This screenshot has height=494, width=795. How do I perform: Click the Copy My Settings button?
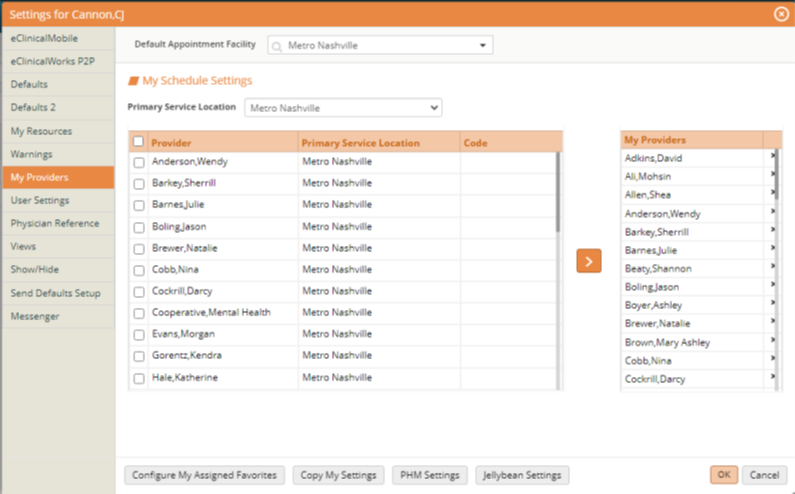pyautogui.click(x=338, y=475)
